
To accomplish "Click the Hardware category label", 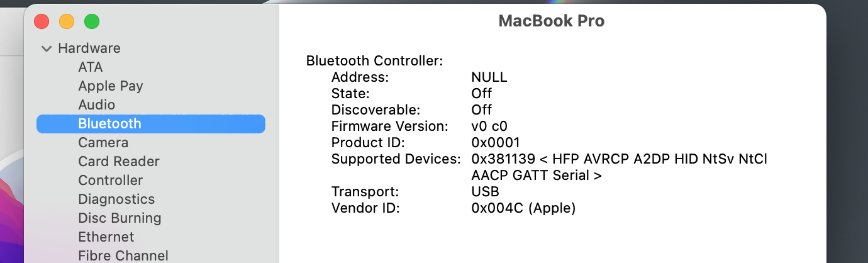I will pos(89,48).
